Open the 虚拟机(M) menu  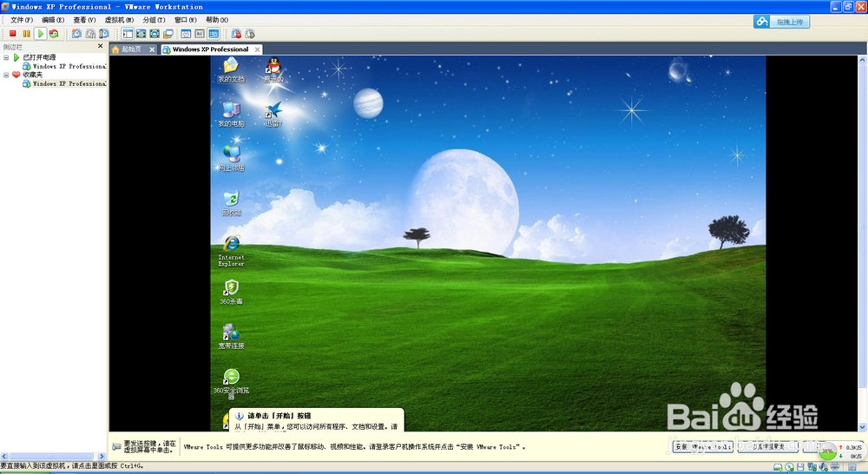pyautogui.click(x=119, y=20)
